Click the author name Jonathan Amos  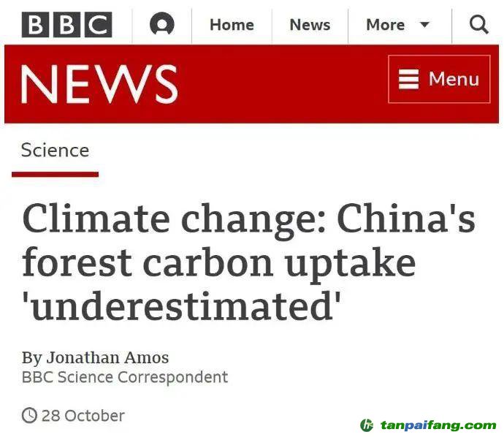click(x=107, y=357)
